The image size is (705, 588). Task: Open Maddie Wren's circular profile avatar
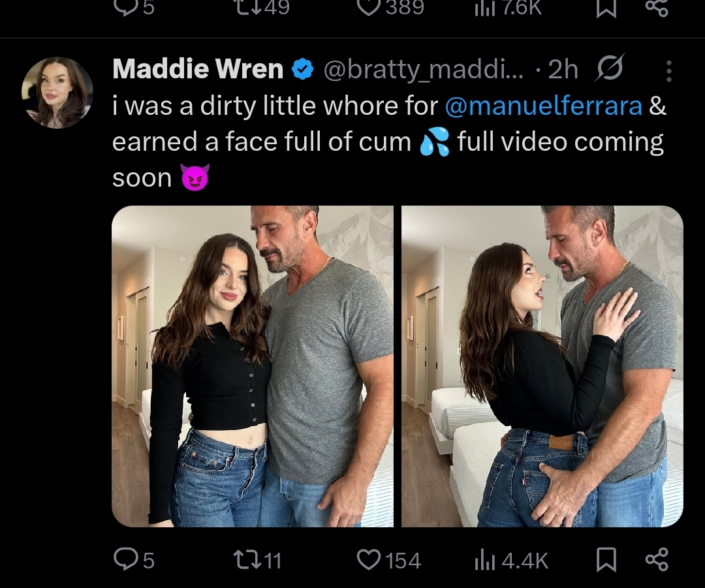click(57, 93)
